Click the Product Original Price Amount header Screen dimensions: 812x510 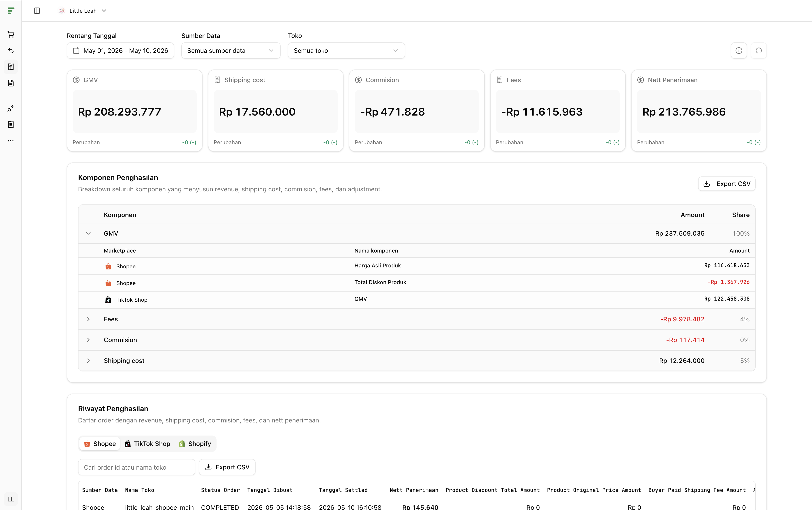coord(594,490)
